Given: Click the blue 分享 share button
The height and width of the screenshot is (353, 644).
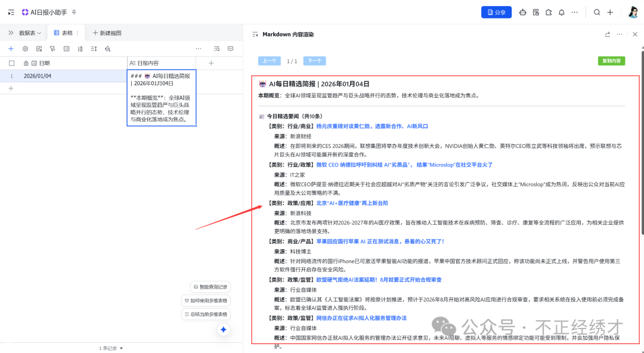Looking at the screenshot, I should (x=496, y=13).
